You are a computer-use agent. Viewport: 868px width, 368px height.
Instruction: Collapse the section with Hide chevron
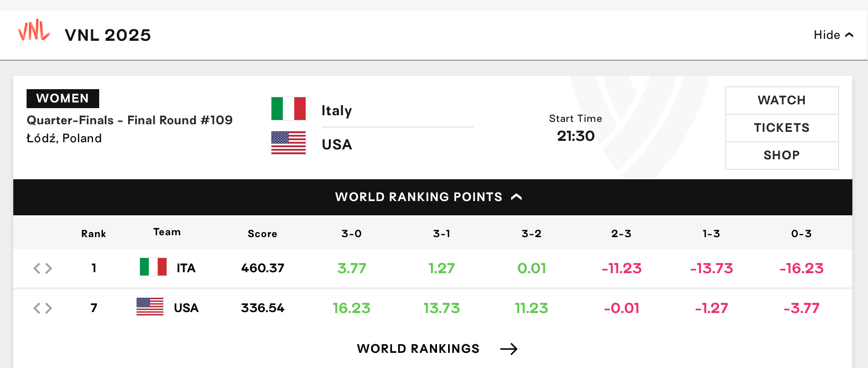coord(833,35)
